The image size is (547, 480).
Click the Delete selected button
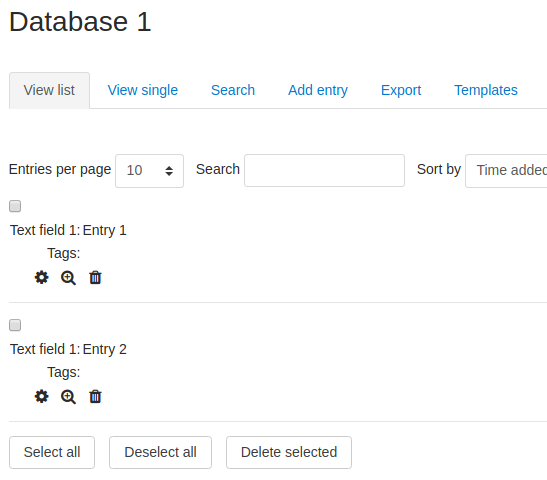(x=289, y=452)
